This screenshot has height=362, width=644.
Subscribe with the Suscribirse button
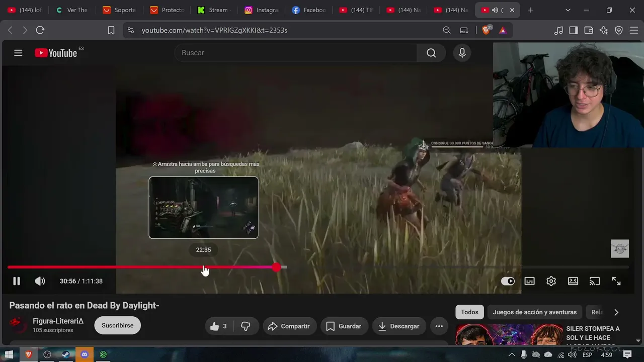117,325
